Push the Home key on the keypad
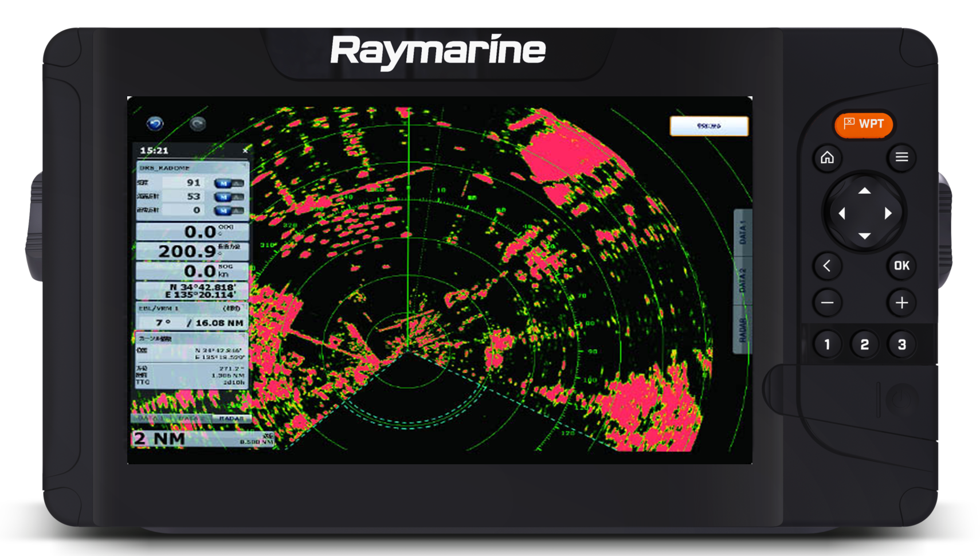This screenshot has width=980, height=556. 827,157
